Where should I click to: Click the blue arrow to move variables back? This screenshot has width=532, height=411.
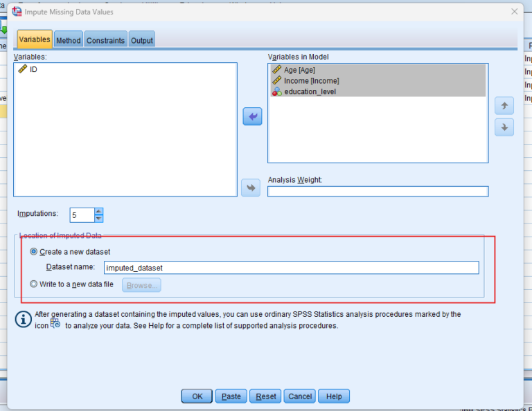[x=252, y=117]
